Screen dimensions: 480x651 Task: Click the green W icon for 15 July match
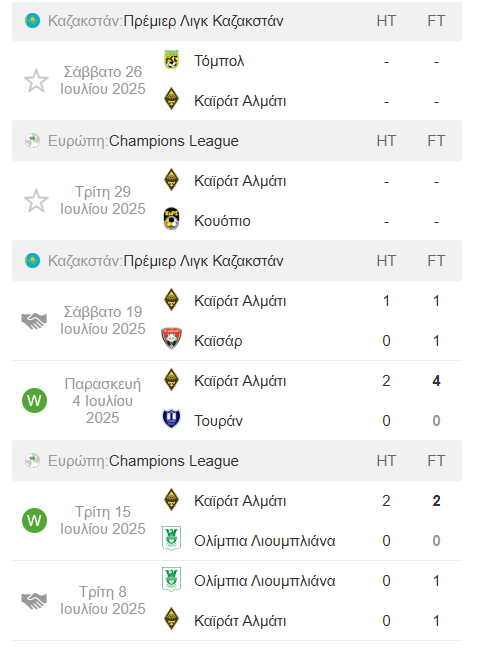click(34, 521)
